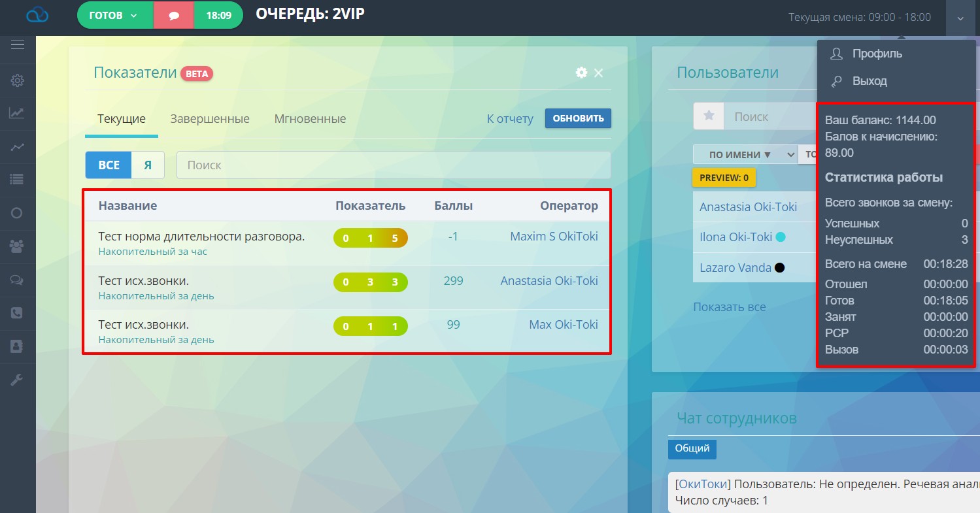Open the chat bubbles sidebar icon
This screenshot has height=513, width=980.
pyautogui.click(x=18, y=279)
